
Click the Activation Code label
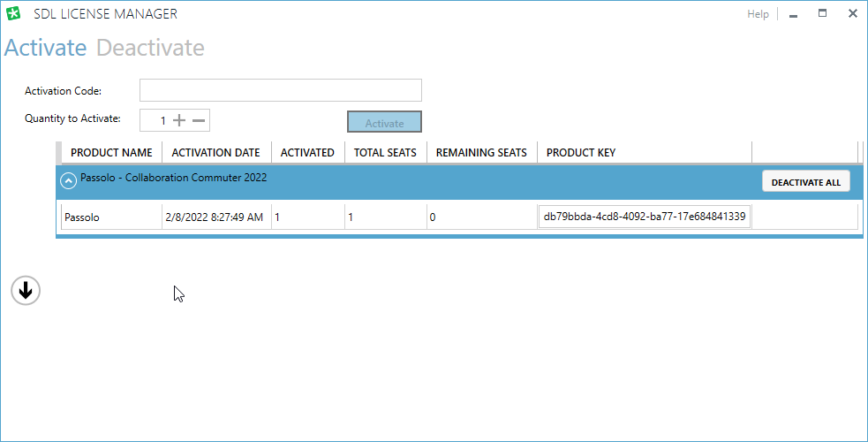tap(63, 91)
